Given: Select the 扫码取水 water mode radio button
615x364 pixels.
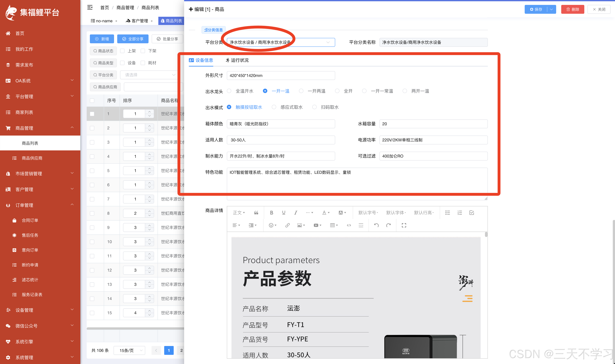Looking at the screenshot, I should click(314, 107).
